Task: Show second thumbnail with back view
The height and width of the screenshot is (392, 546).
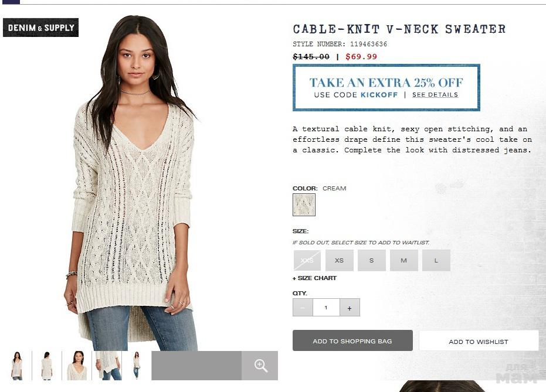Action: click(x=47, y=366)
